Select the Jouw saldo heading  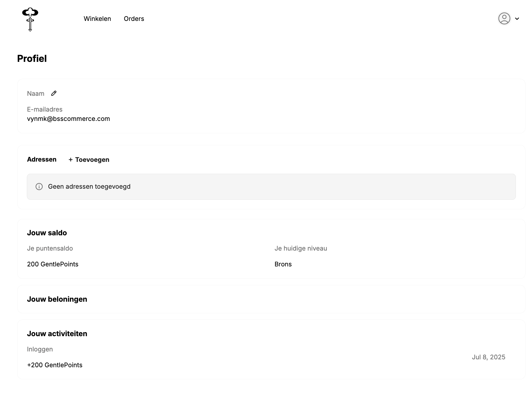point(47,233)
